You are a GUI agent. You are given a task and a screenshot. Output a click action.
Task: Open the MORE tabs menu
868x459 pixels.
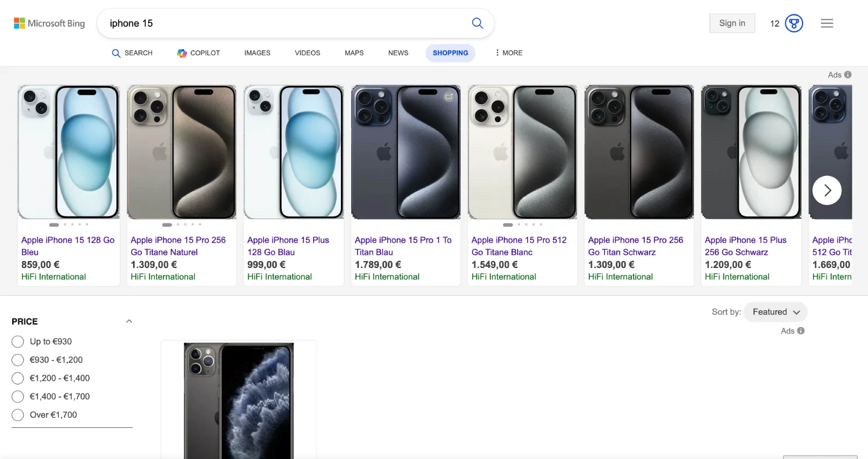[508, 53]
